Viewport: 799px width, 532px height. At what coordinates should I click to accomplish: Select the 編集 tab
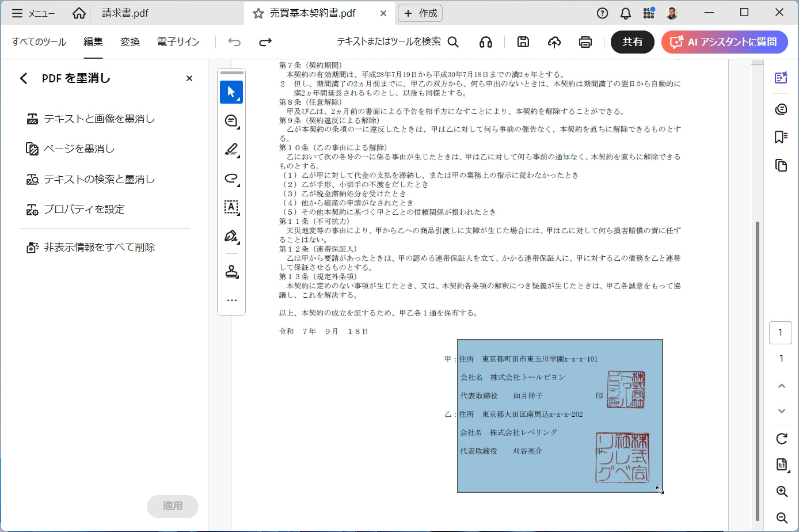point(93,41)
